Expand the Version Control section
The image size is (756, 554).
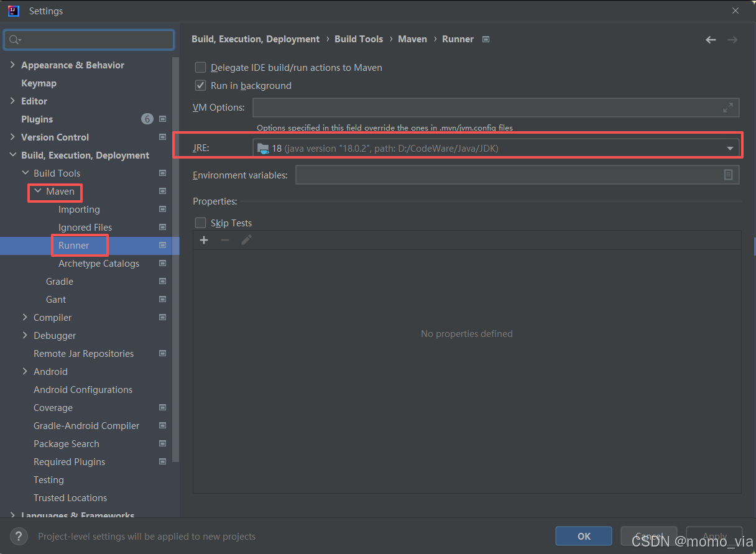tap(12, 137)
